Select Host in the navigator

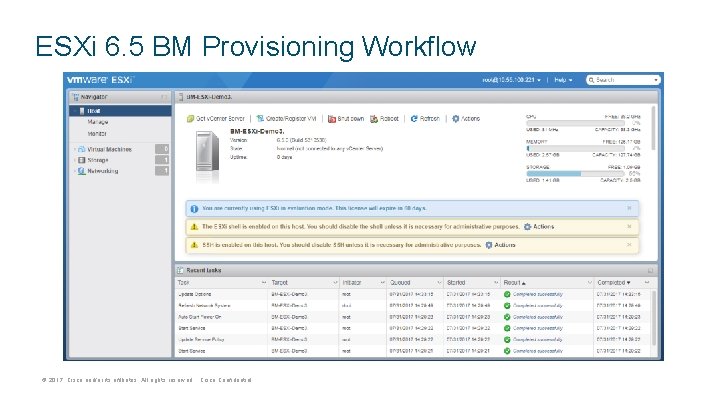[x=120, y=111]
